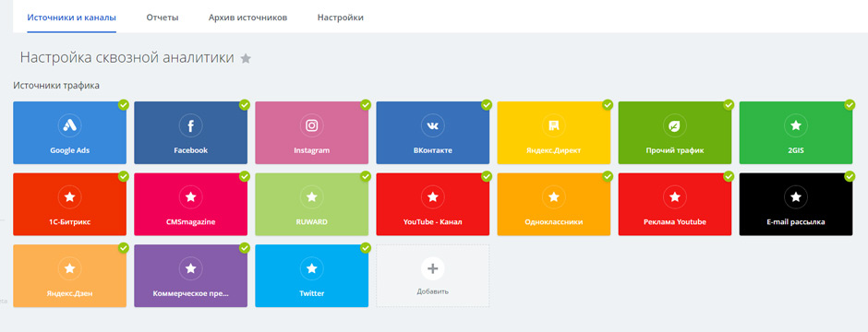The width and height of the screenshot is (868, 332).
Task: Toggle the green checkmark on Google Ads
Action: coord(124,104)
